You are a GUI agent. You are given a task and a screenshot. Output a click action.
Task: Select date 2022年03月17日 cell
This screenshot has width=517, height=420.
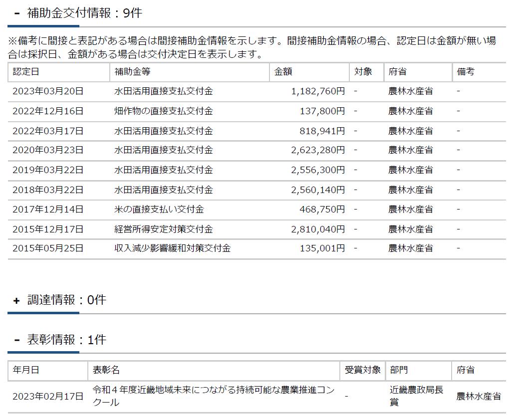click(x=48, y=131)
